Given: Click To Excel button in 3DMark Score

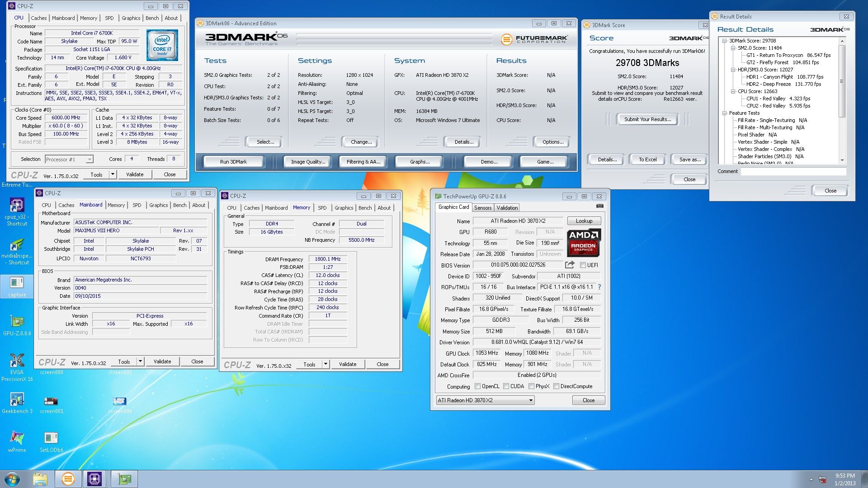Looking at the screenshot, I should pos(647,160).
